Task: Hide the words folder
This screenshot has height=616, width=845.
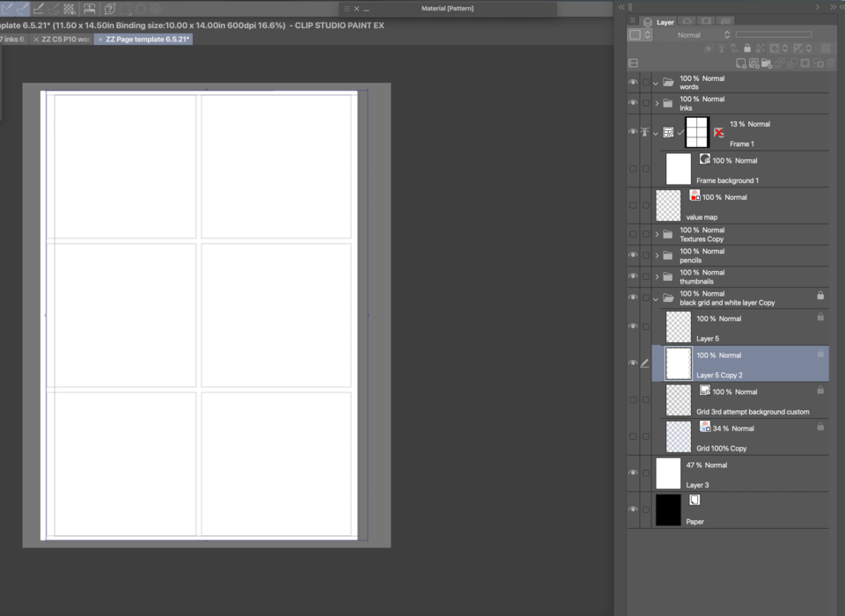Action: (633, 83)
